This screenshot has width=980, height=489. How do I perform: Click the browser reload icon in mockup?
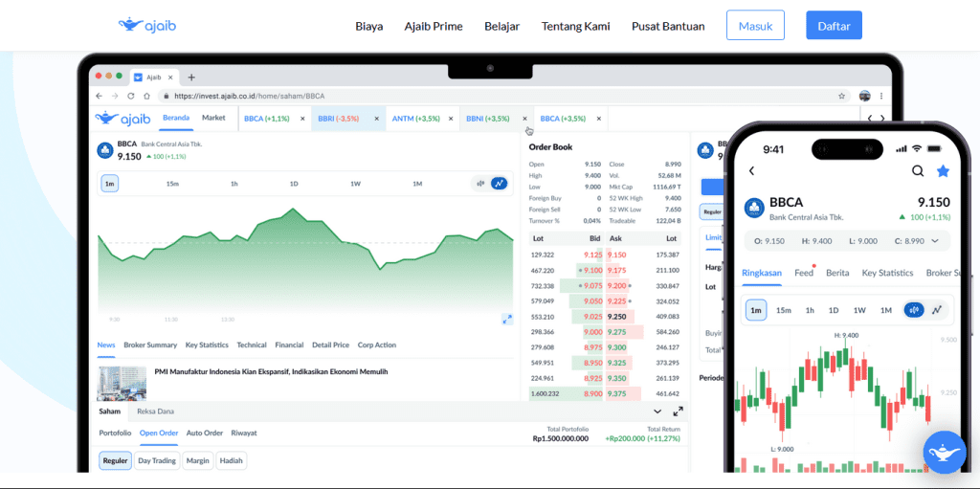[130, 96]
